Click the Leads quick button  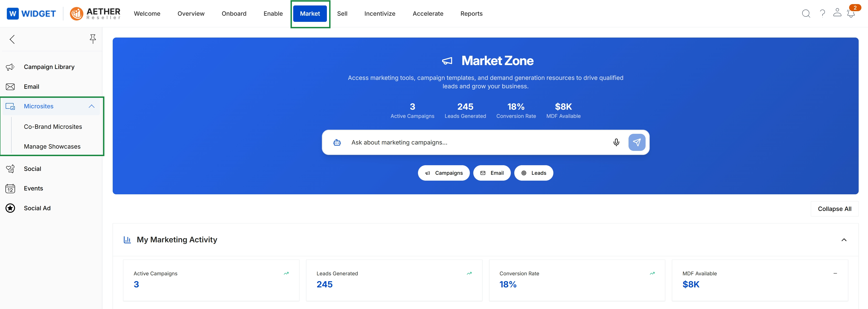533,173
